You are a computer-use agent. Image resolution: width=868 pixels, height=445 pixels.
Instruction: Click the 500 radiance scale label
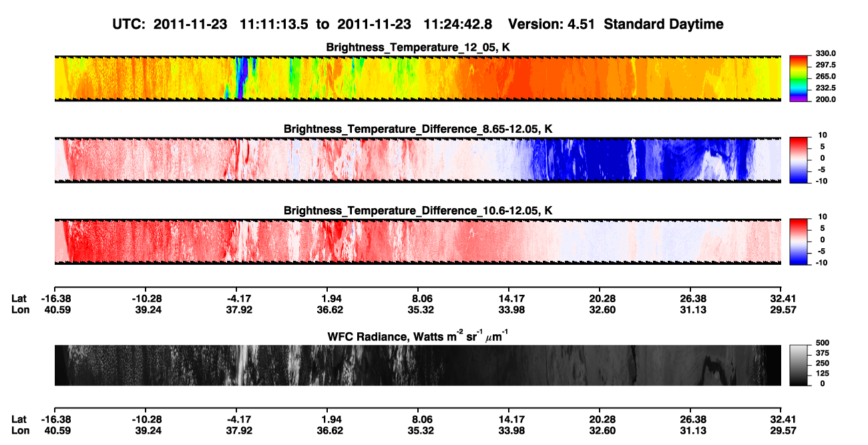(822, 344)
